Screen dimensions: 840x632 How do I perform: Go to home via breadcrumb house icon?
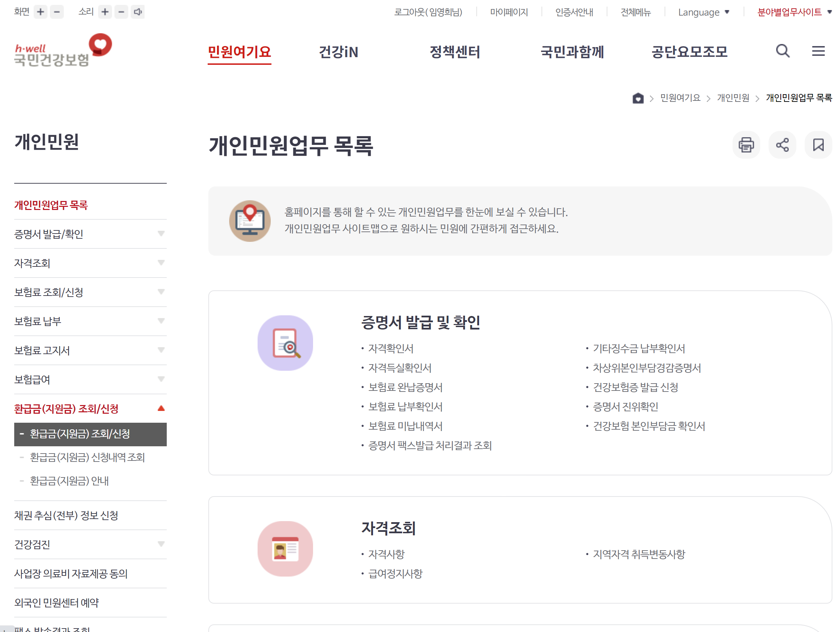tap(638, 98)
